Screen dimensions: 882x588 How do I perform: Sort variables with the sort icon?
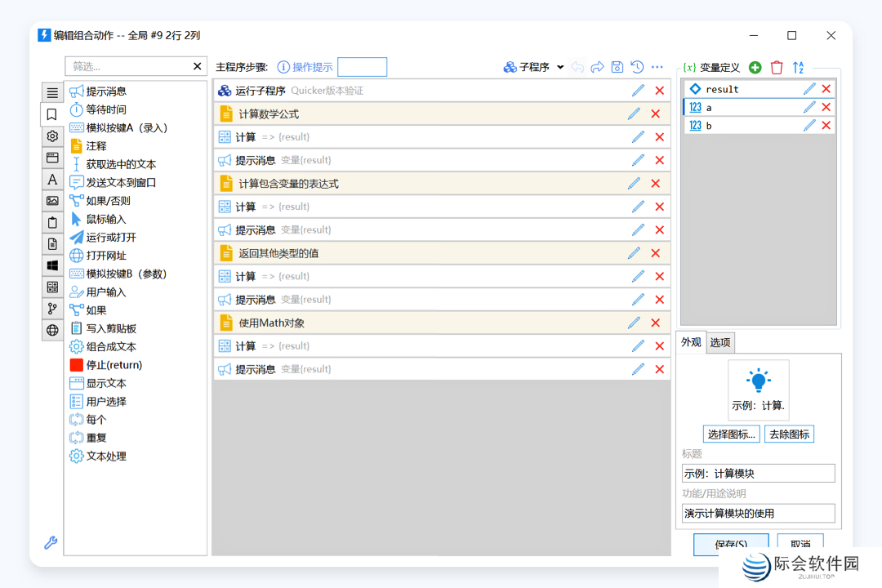pyautogui.click(x=798, y=67)
